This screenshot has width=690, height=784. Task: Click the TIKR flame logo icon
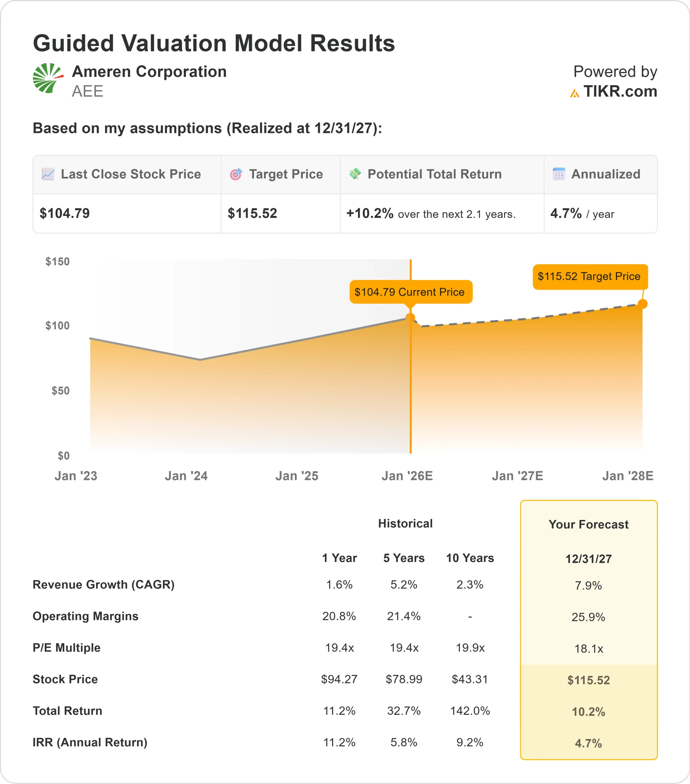click(574, 92)
